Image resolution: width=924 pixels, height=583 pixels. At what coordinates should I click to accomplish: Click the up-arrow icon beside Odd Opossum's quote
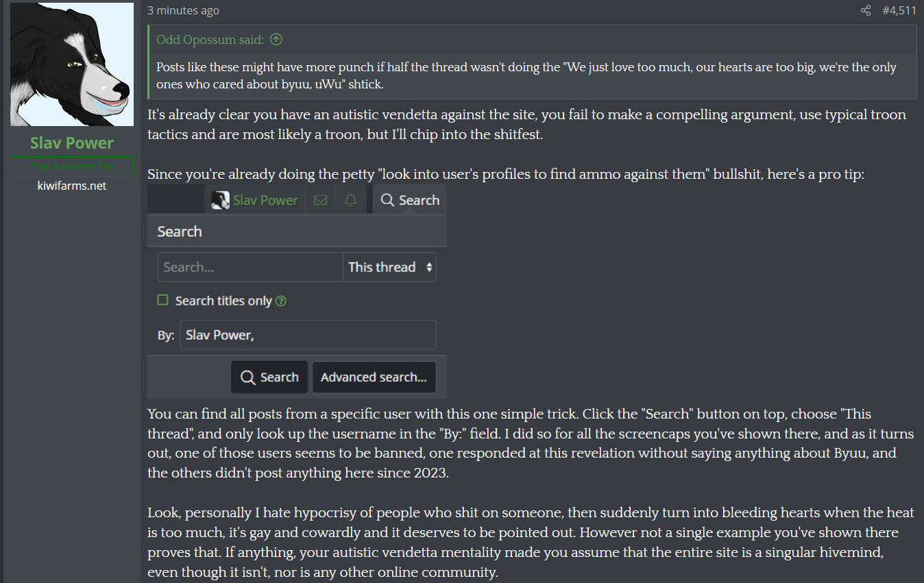(276, 40)
